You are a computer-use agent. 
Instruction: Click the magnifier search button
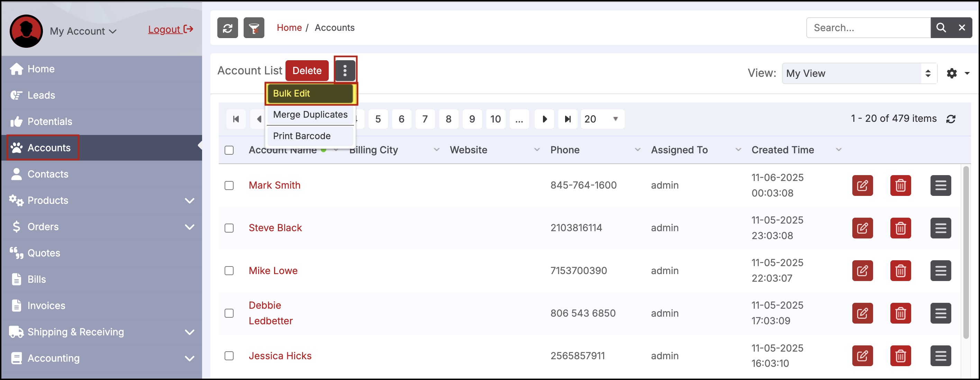pyautogui.click(x=941, y=28)
